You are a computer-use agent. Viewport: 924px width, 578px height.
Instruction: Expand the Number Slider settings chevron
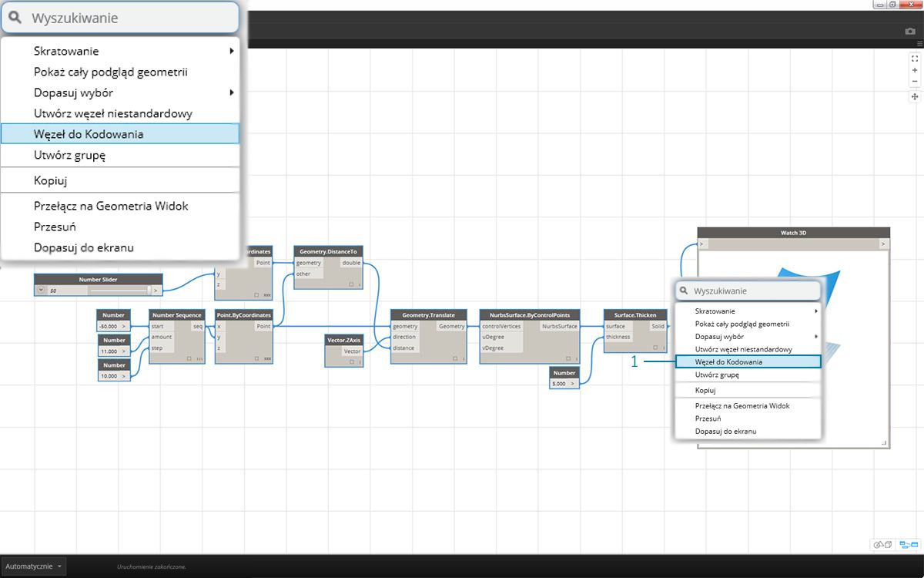42,291
